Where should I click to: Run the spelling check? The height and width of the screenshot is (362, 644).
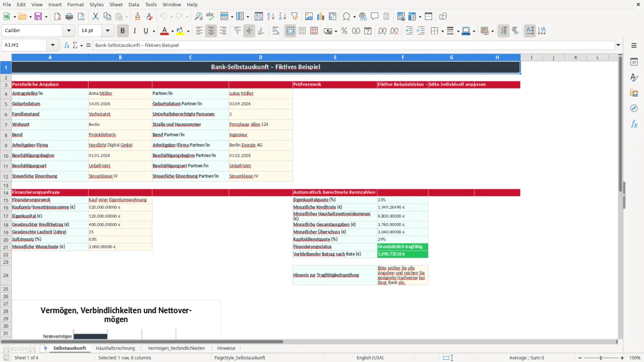(210, 17)
